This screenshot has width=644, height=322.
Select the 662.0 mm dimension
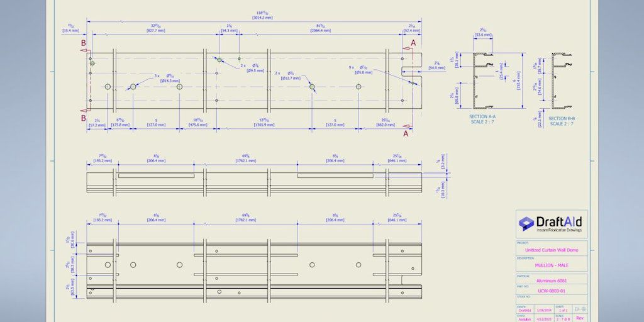click(x=385, y=123)
